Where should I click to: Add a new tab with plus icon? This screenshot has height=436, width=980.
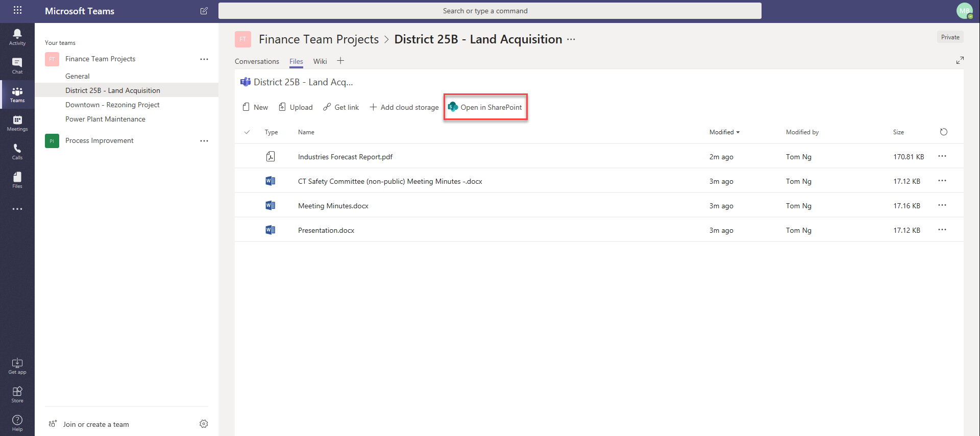point(340,61)
